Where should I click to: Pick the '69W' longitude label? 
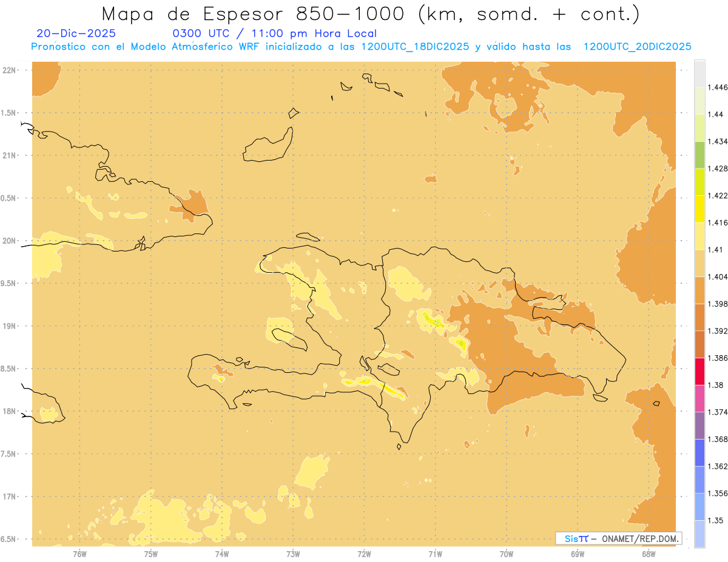point(578,554)
